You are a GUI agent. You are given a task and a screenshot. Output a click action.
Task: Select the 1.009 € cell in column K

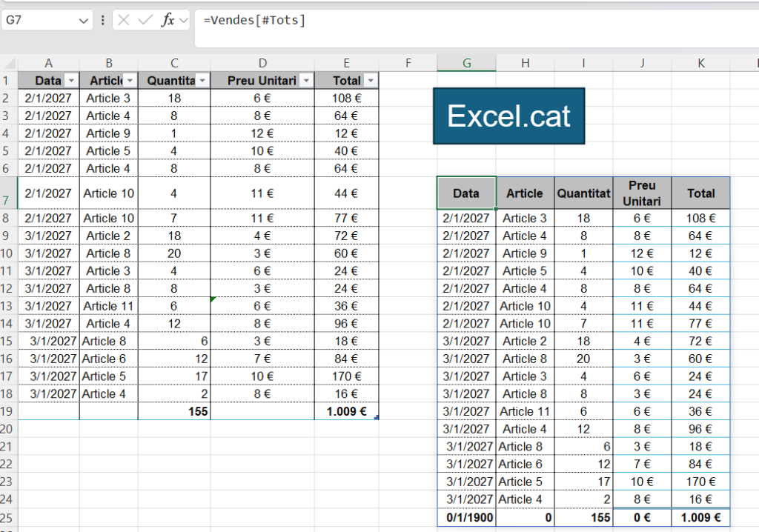coord(701,517)
